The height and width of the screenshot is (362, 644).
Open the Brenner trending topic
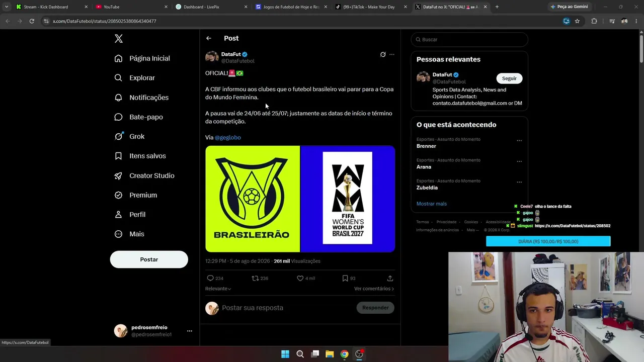tap(426, 146)
